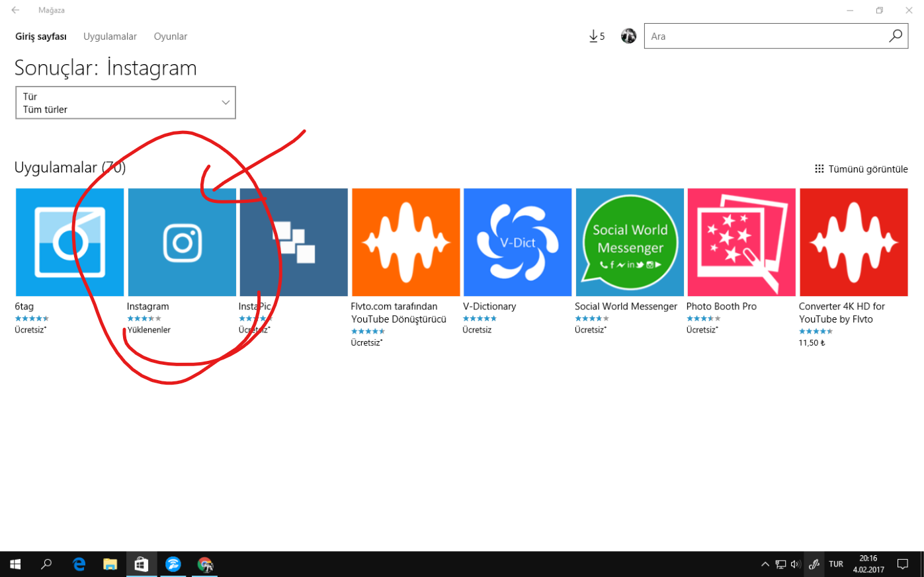
Task: Click Social World Messenger title text
Action: click(626, 306)
